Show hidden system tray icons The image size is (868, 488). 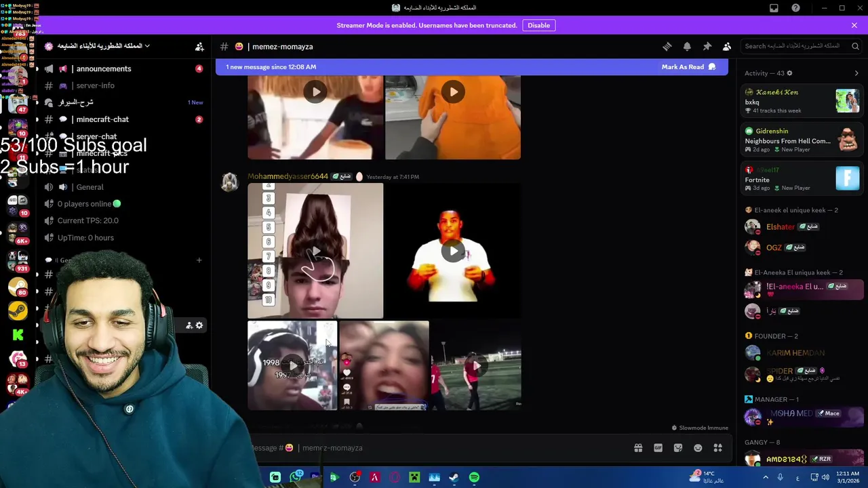coord(766,477)
